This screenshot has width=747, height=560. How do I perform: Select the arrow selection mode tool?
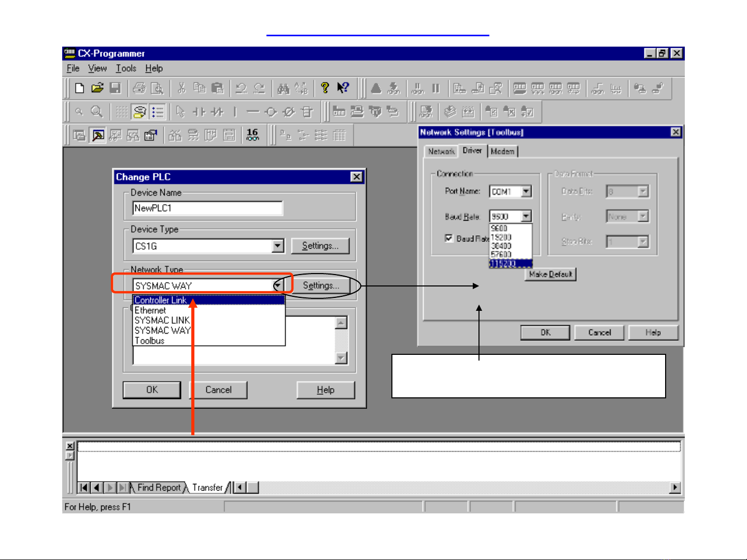click(180, 111)
